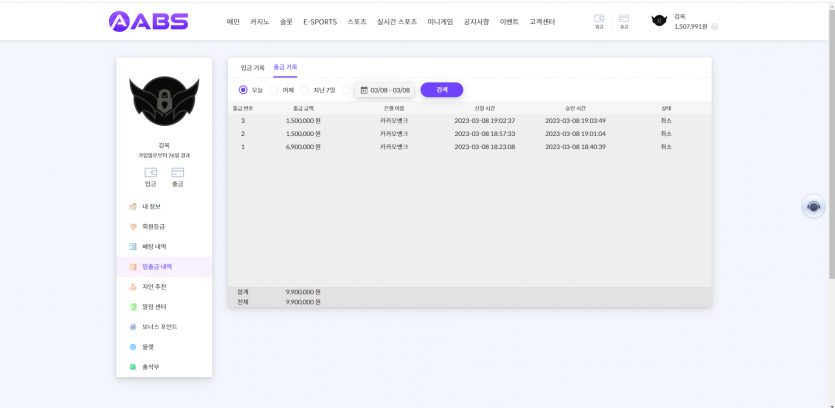This screenshot has width=835, height=408.
Task: Open the 스포츠 menu item
Action: (357, 22)
